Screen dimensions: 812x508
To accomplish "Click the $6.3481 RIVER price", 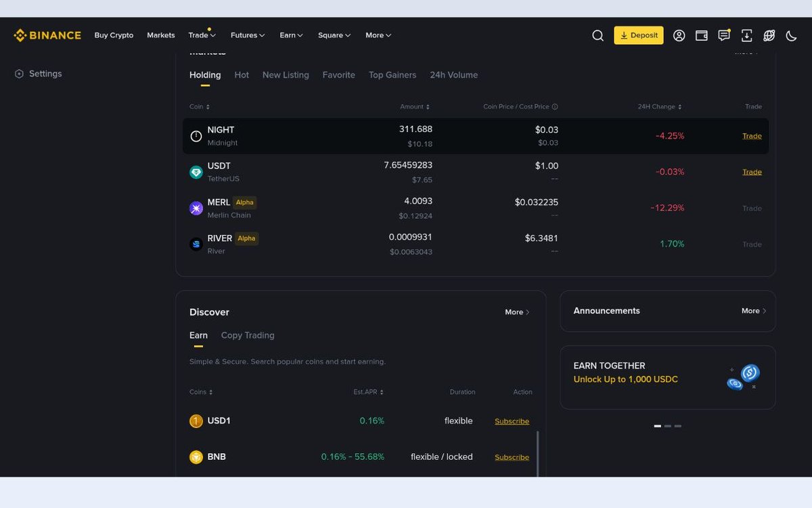I will coord(541,238).
